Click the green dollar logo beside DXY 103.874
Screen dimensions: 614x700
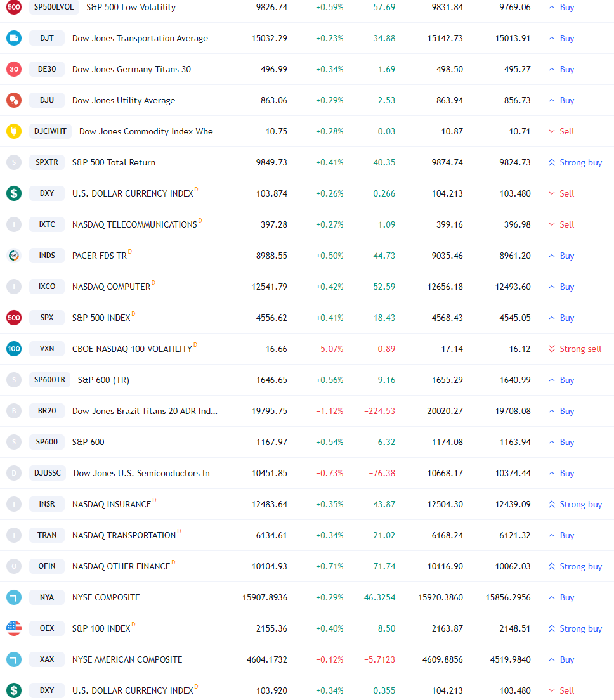point(14,193)
